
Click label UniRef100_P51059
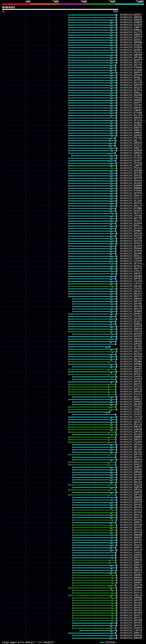coord(131,349)
